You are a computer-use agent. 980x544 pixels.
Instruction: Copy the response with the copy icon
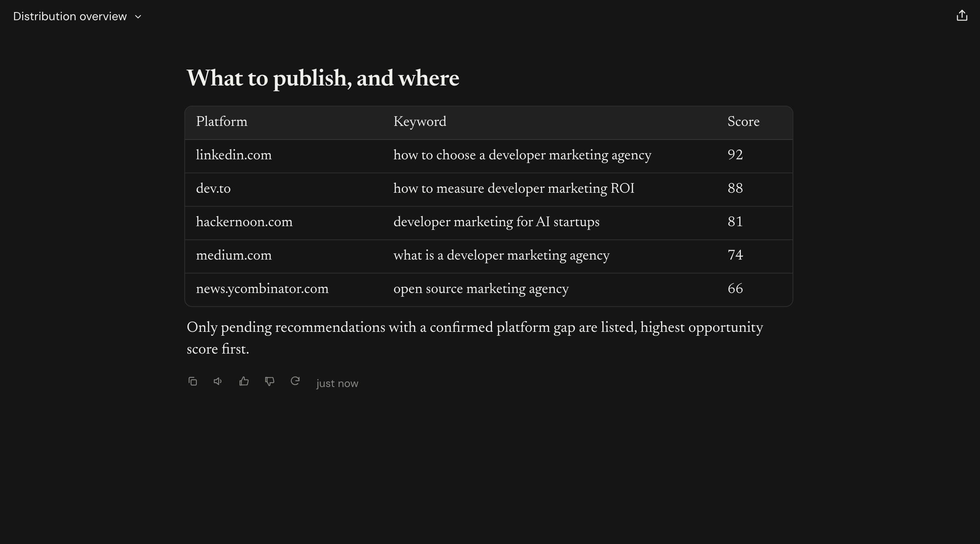pos(192,381)
